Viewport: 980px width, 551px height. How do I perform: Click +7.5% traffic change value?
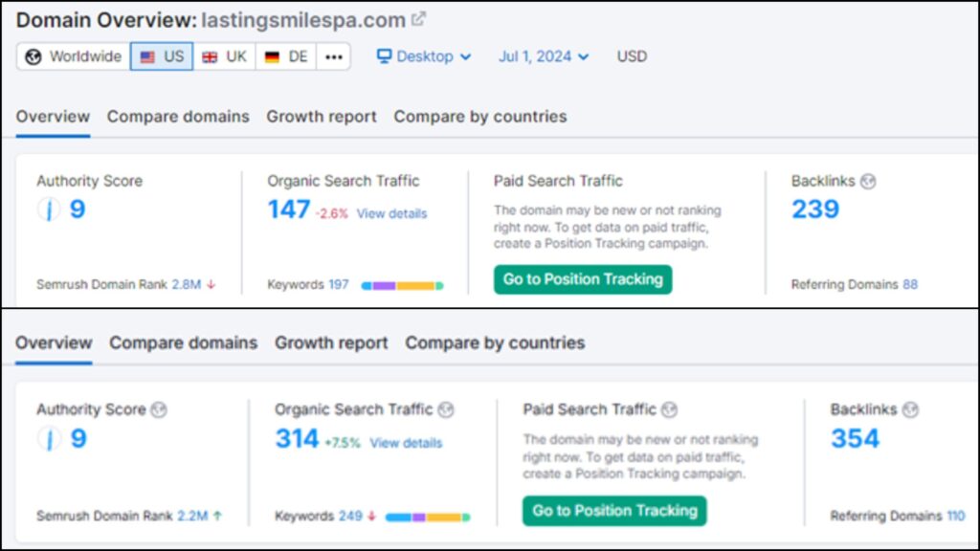pyautogui.click(x=343, y=443)
